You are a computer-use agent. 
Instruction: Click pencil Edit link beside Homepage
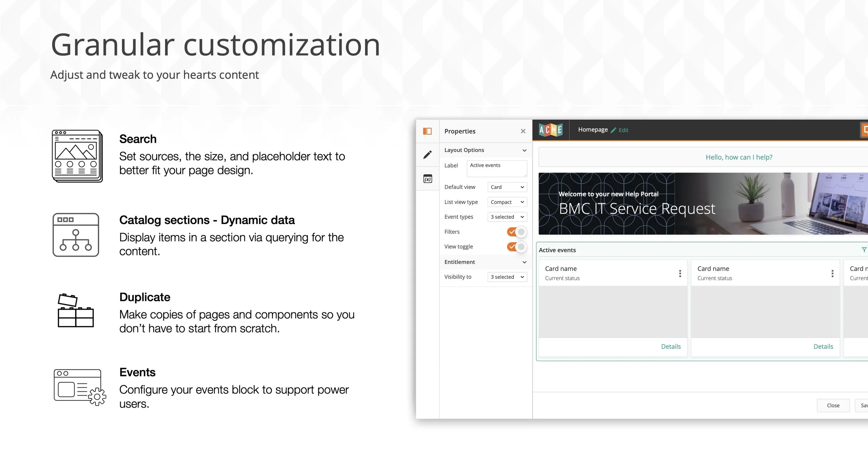coord(620,130)
